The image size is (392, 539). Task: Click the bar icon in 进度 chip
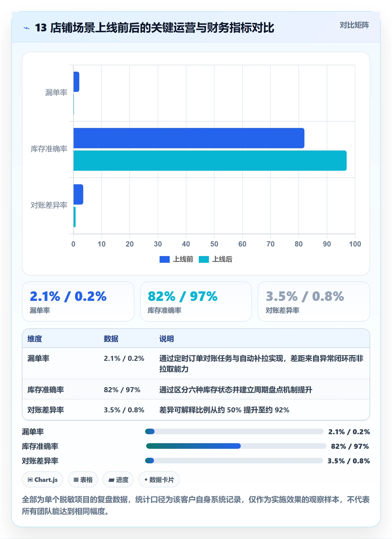(x=111, y=480)
